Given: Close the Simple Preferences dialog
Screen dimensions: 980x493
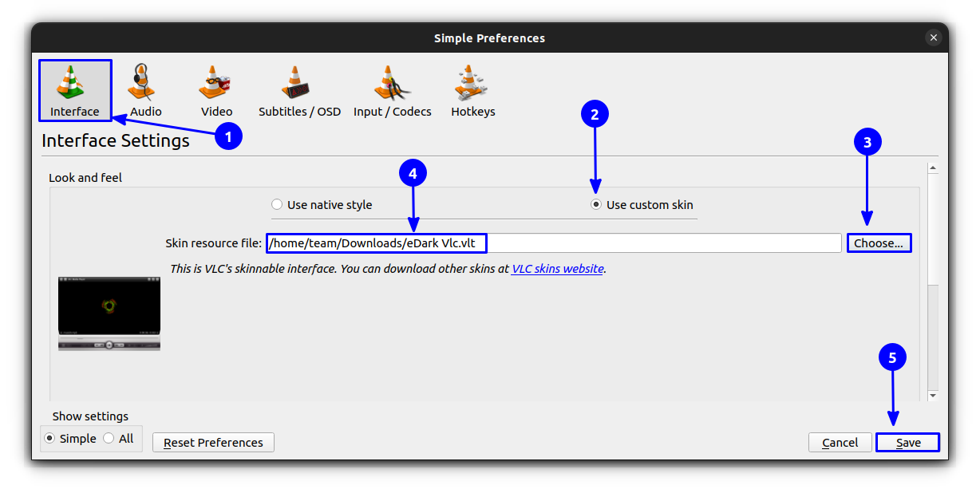Looking at the screenshot, I should pyautogui.click(x=933, y=37).
